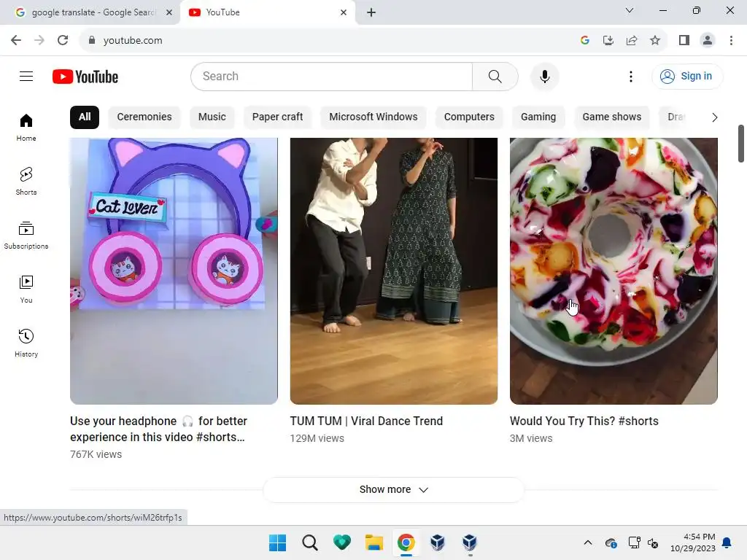Open History in sidebar

coord(26,343)
